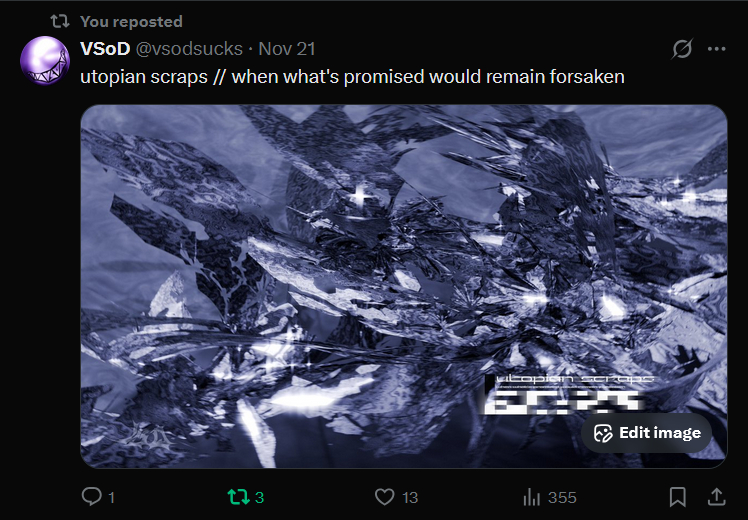Screen dimensions: 748x520
Task: Open the VSoD display name profile
Action: click(x=105, y=49)
